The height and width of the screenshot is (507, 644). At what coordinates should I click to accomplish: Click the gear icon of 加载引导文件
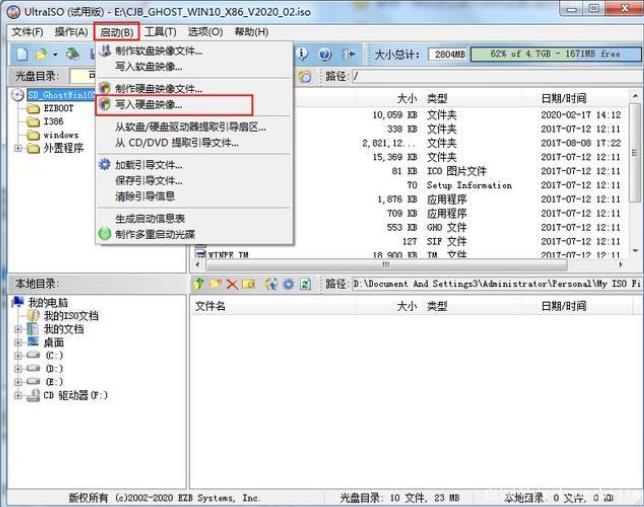pos(105,165)
